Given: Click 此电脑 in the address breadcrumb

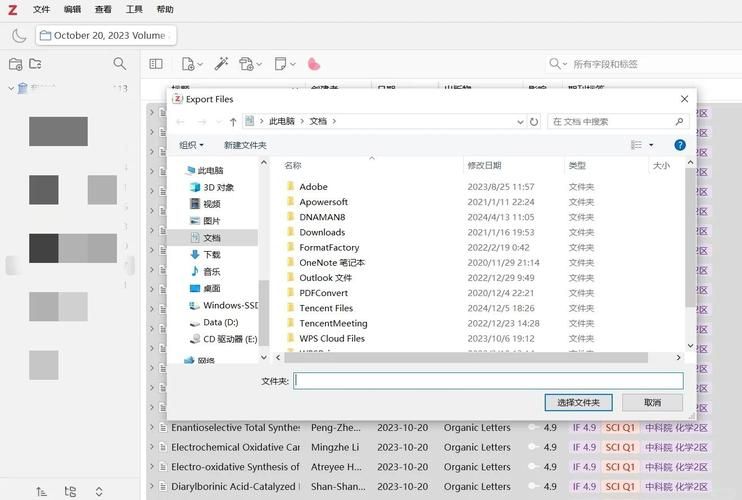Looking at the screenshot, I should tap(282, 122).
